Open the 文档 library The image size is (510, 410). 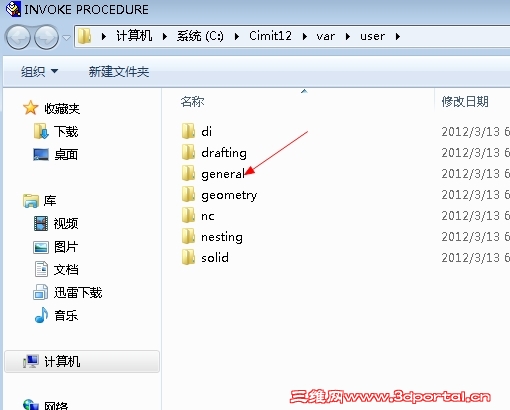[66, 269]
